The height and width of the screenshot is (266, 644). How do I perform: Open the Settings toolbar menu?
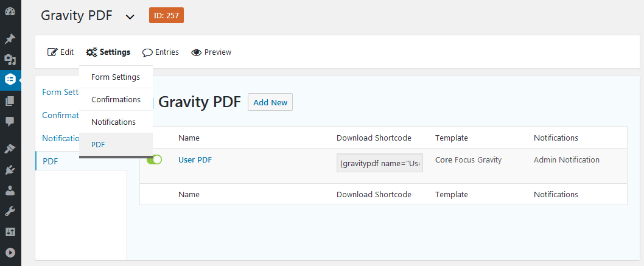(x=108, y=52)
